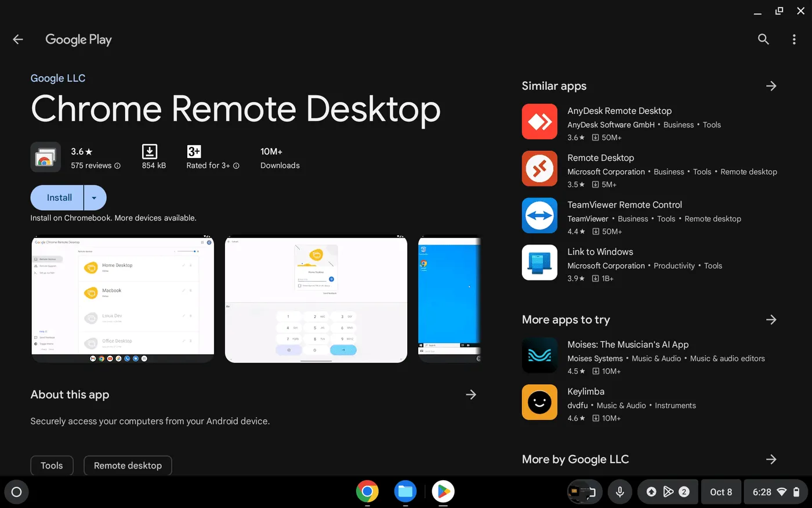Click the Google Play logo

[78, 39]
